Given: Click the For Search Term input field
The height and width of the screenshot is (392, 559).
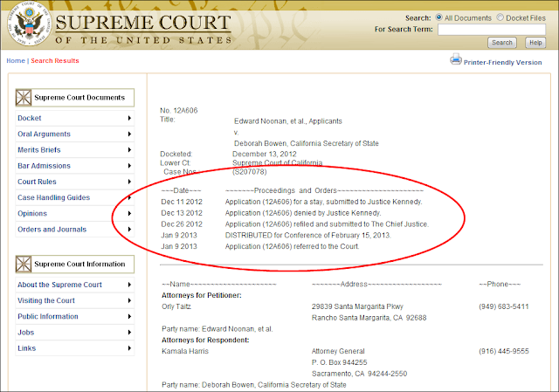Looking at the screenshot, I should (492, 30).
